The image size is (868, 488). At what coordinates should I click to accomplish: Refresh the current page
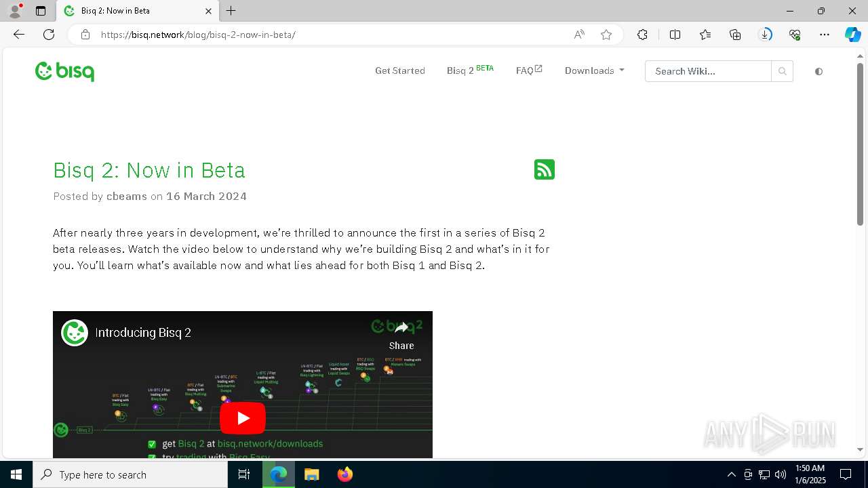click(x=49, y=35)
